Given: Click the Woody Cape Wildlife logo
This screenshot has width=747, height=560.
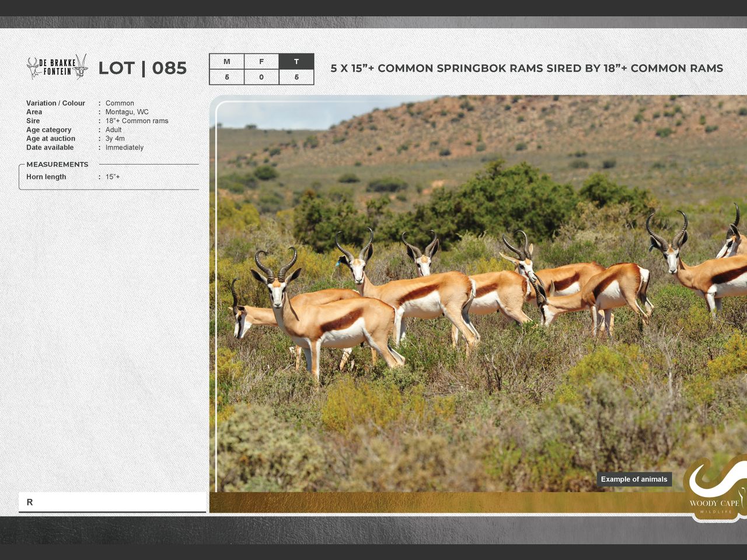Looking at the screenshot, I should [715, 489].
